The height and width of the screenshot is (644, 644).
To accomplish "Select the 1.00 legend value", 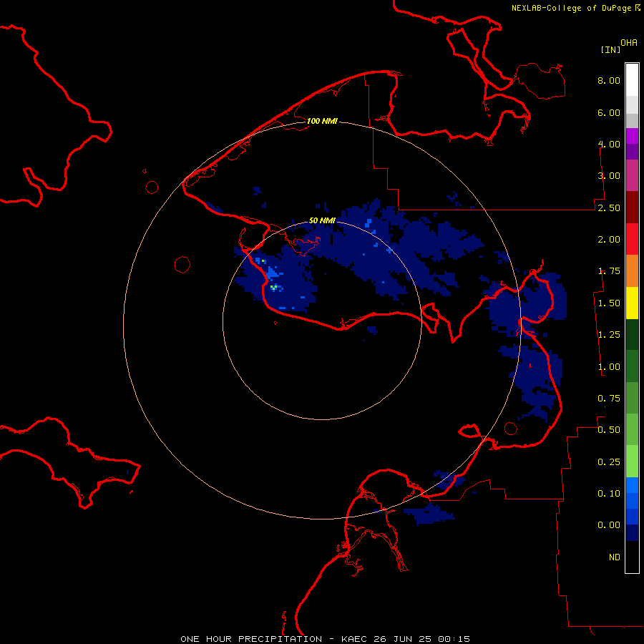I will (609, 367).
